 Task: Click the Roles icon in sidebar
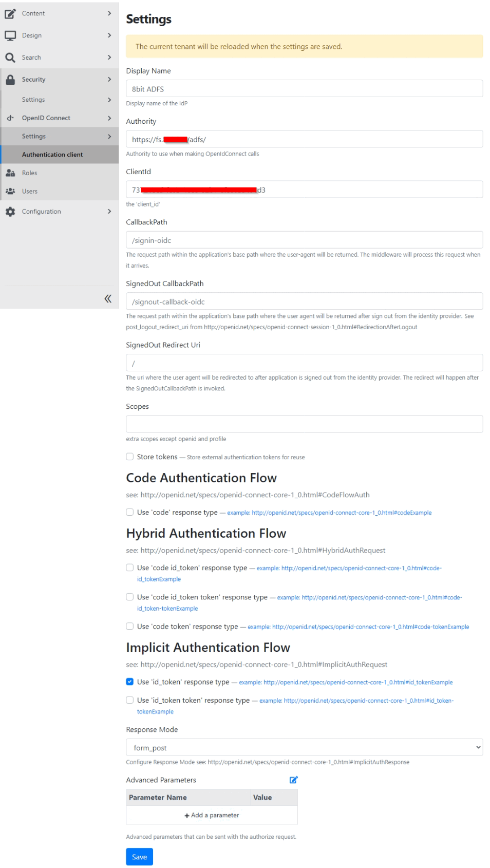10,173
